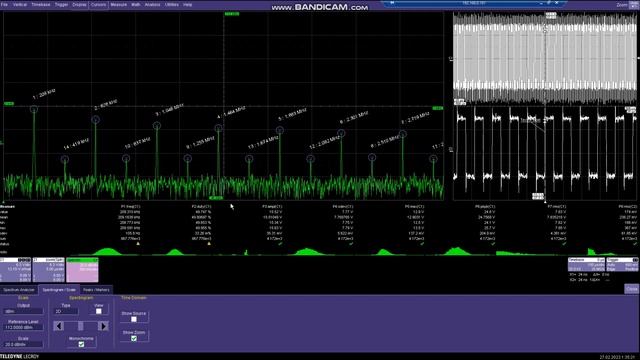Click the P3 status green checkmark icon
Screen dimensions: 640x360
pos(280,244)
